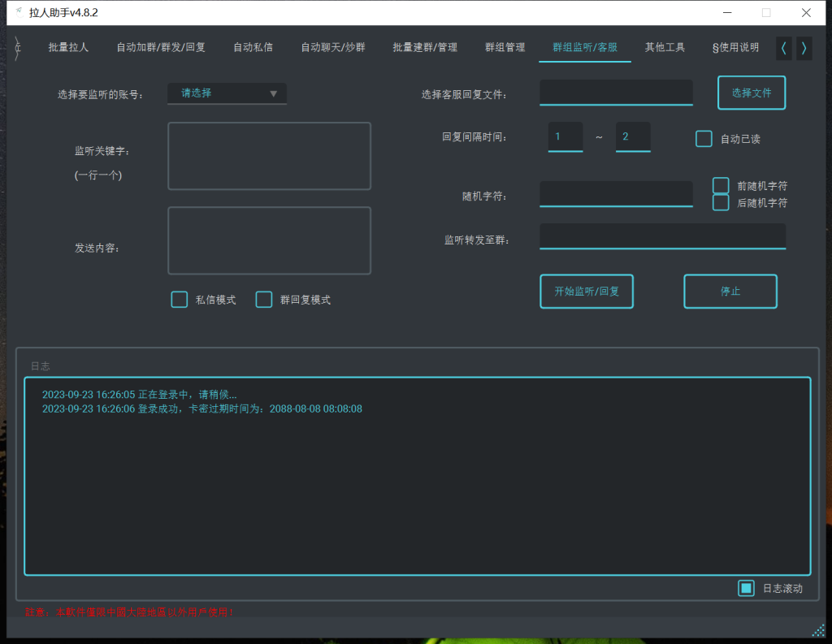
Task: Enable 群回复模式 mode
Action: [263, 299]
